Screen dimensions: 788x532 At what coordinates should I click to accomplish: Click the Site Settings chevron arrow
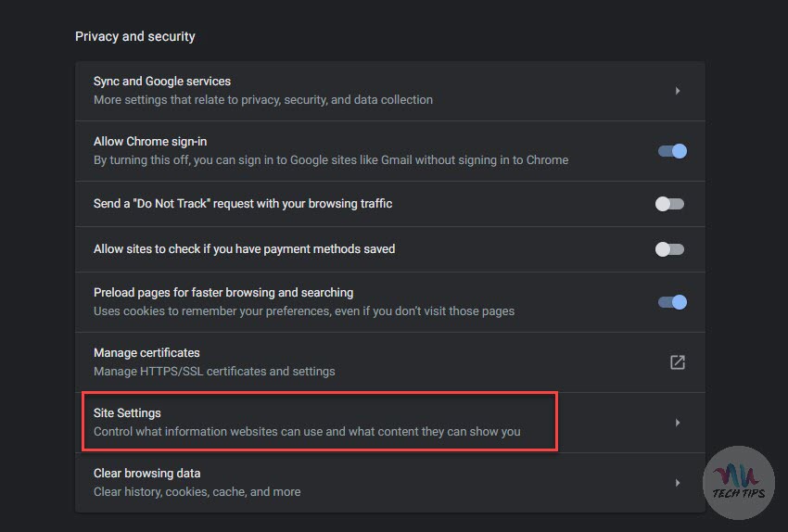coord(678,423)
